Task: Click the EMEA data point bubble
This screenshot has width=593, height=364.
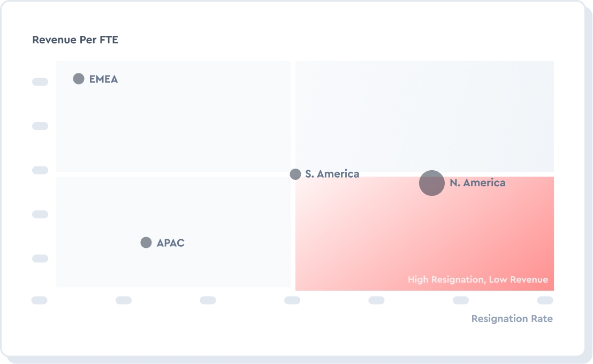Action: 79,79
